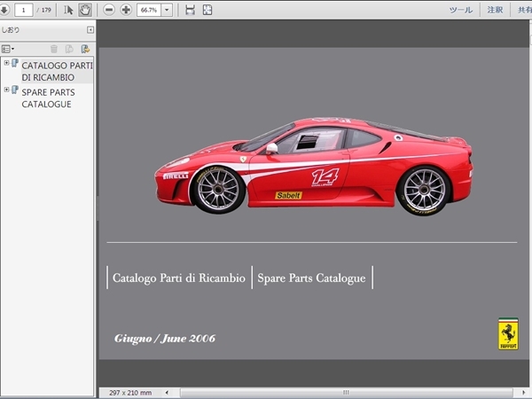Select the CATALOGO PARTI DI RICAMBIO bookmark
The image size is (532, 399).
57,71
